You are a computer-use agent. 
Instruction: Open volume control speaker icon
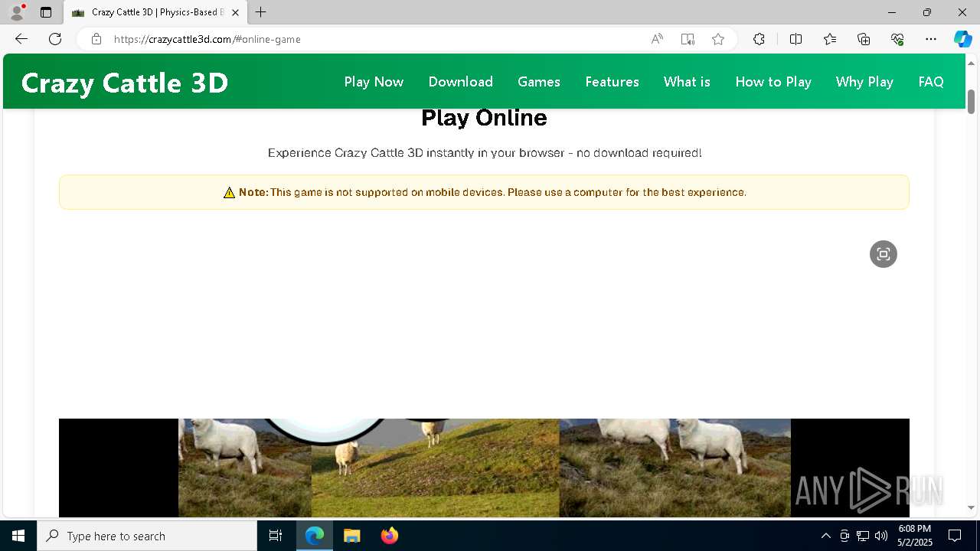tap(881, 536)
